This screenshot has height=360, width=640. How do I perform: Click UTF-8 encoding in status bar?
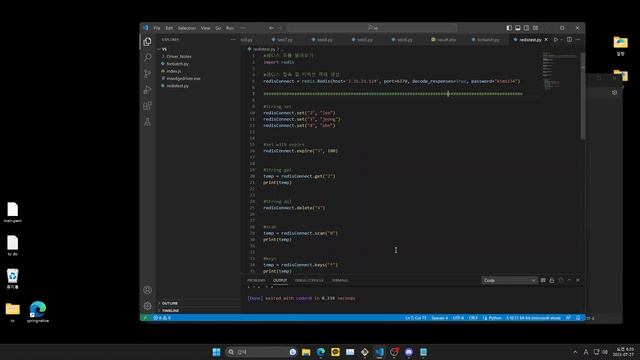pyautogui.click(x=458, y=318)
